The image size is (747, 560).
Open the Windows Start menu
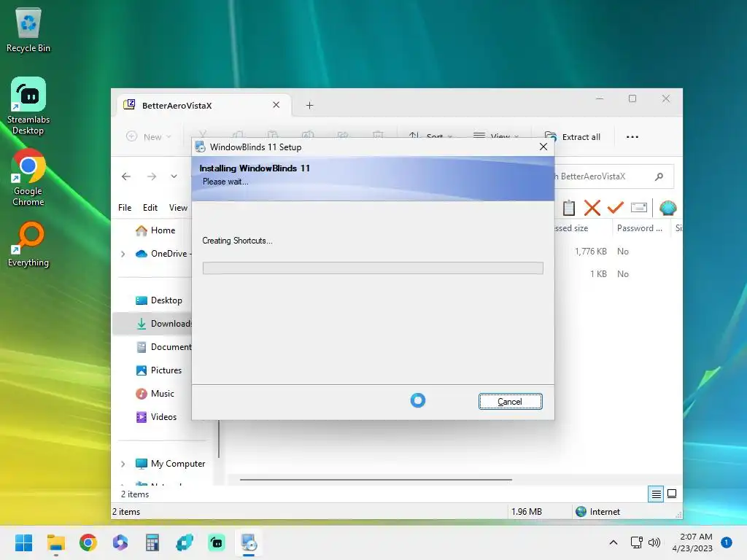coord(23,542)
